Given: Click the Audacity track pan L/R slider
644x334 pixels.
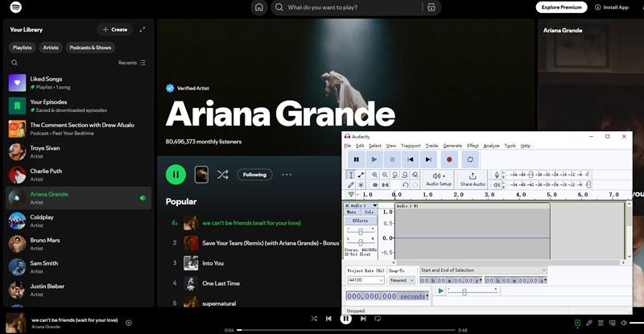Looking at the screenshot, I should [x=361, y=241].
